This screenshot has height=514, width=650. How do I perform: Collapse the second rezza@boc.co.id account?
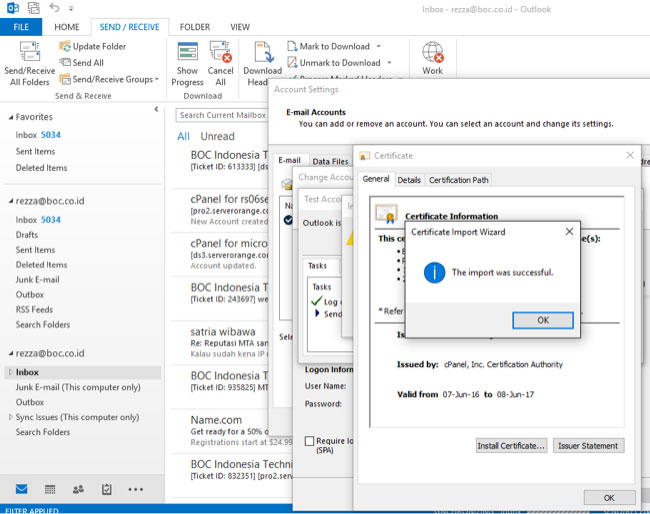coord(11,353)
